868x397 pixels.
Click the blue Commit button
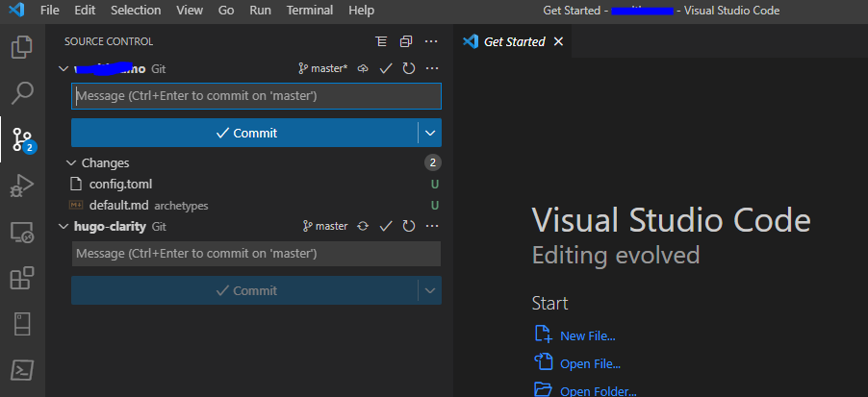click(244, 133)
